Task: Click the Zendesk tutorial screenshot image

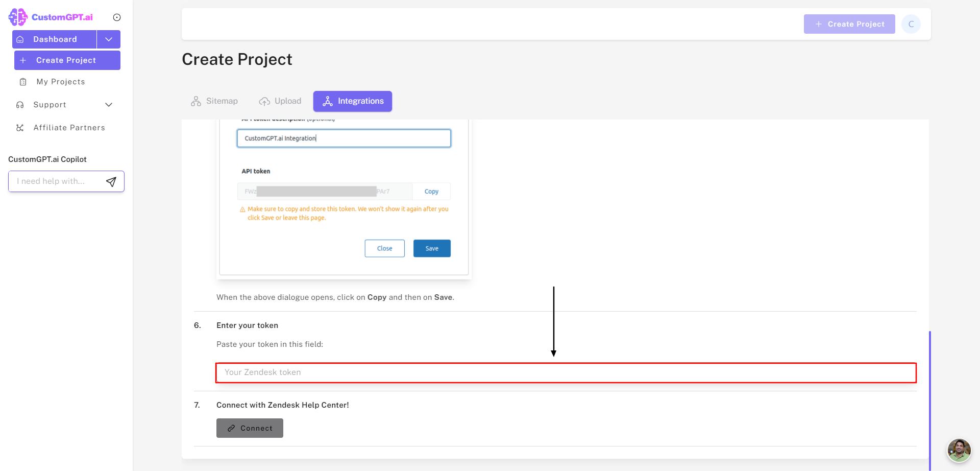Action: pos(344,199)
